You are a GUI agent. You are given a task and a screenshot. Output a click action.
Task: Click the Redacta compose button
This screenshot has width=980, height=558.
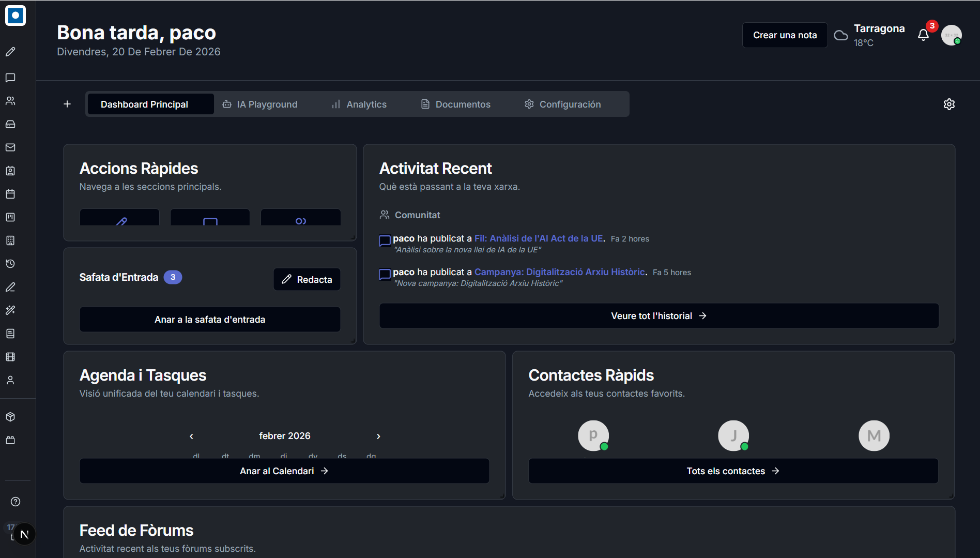pos(307,279)
